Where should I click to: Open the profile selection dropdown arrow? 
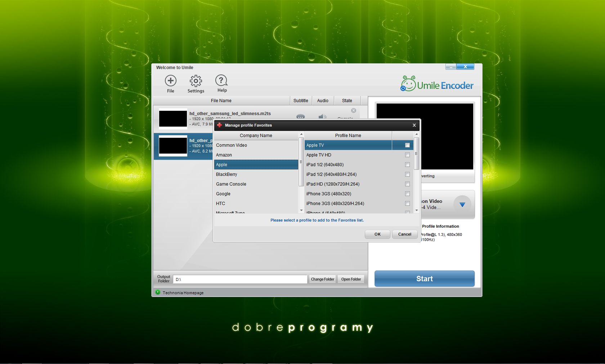click(462, 204)
